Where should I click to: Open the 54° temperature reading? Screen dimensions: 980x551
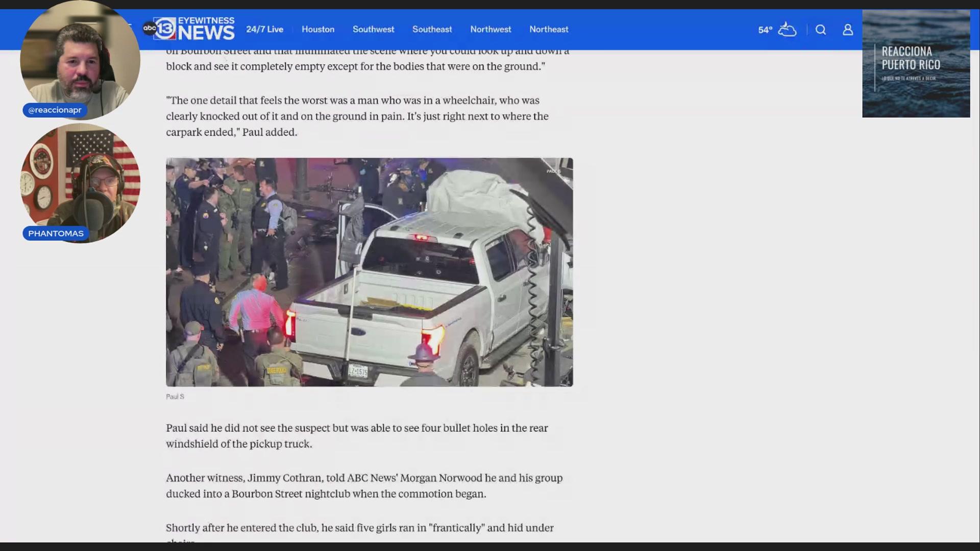765,30
